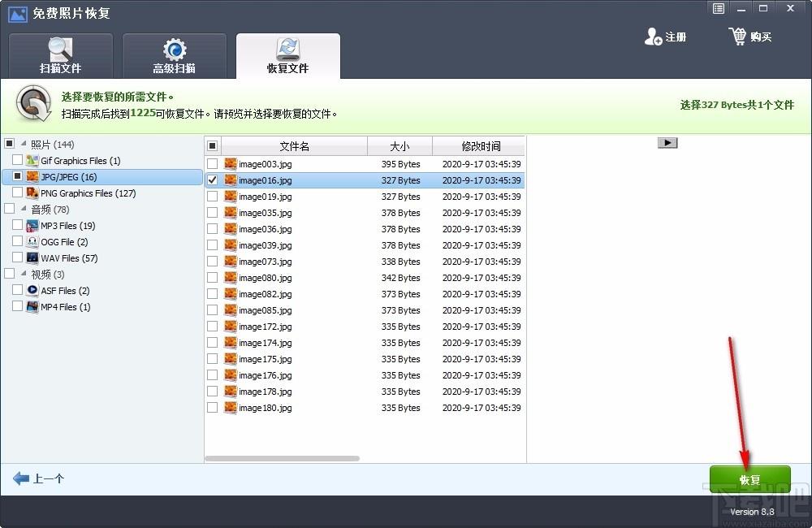Screen dimensions: 812x528
Task: Click the 购买 shopping cart button
Action: click(750, 37)
